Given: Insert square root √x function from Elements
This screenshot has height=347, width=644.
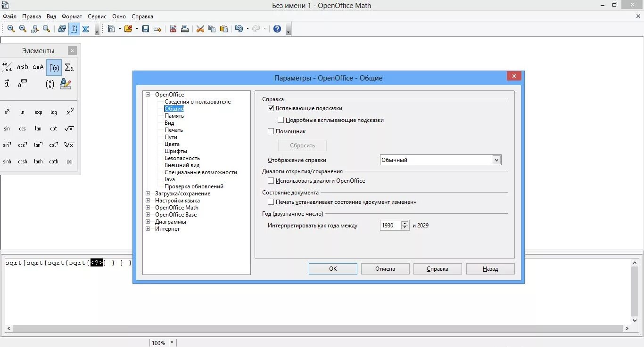Looking at the screenshot, I should 69,129.
